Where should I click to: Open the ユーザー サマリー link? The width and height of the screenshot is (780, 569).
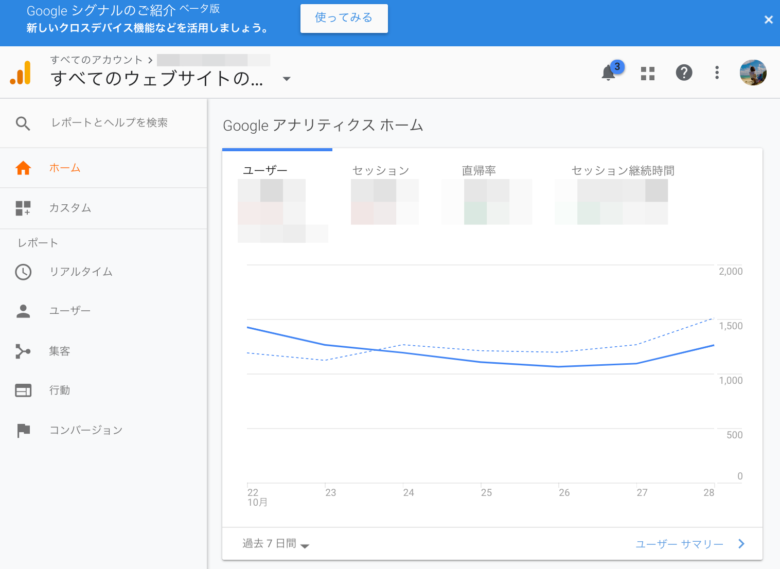click(679, 544)
